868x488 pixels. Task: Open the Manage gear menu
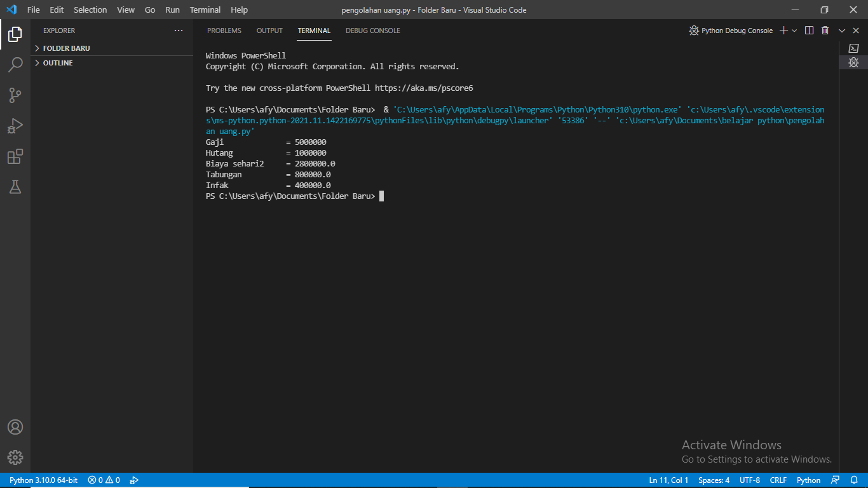[15, 457]
